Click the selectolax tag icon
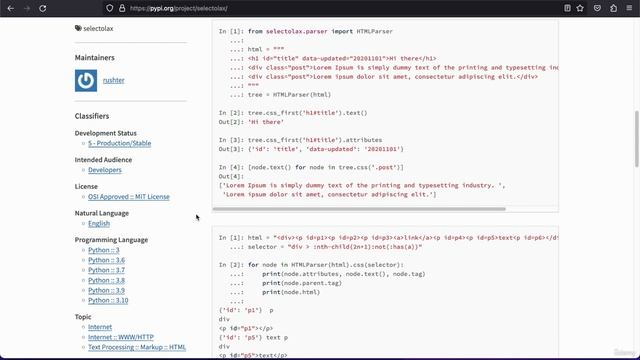This screenshot has height=360, width=640. coord(78,28)
